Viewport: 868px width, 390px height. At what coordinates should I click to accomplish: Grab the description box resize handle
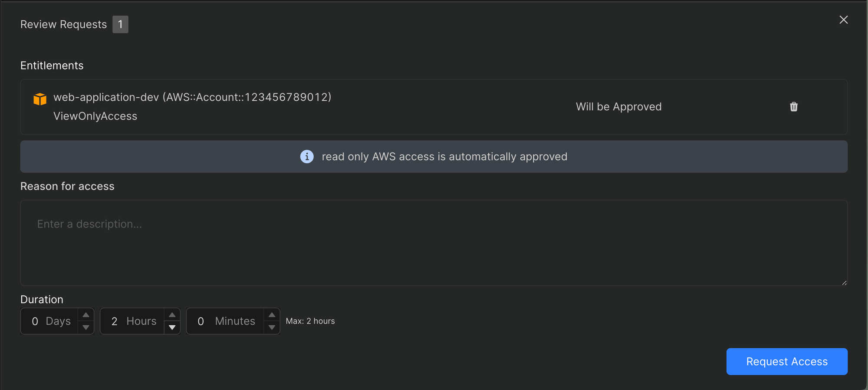pos(844,283)
